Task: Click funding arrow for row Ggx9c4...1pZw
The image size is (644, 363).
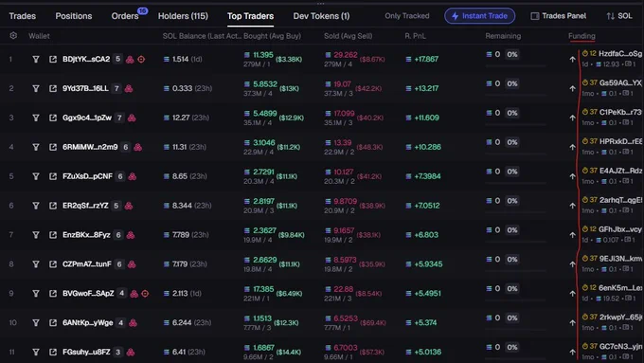Action: coord(573,118)
